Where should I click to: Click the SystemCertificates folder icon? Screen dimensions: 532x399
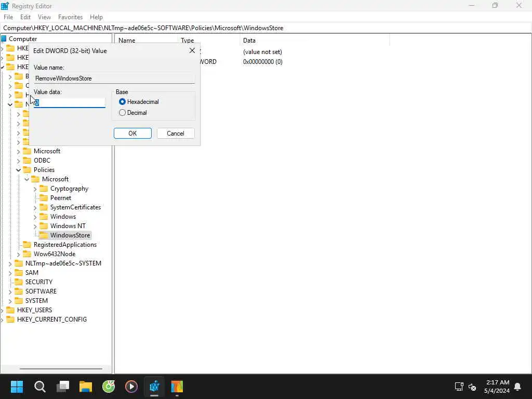[44, 207]
